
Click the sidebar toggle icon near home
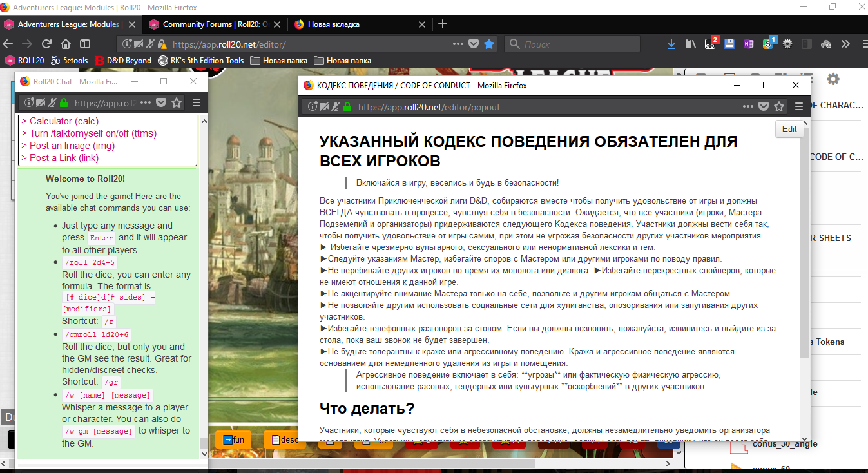[x=85, y=44]
